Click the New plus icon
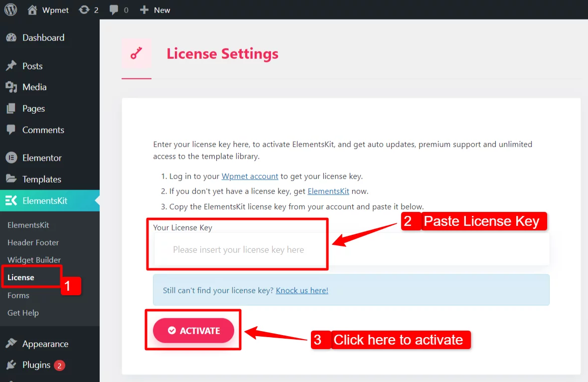This screenshot has width=588, height=382. pos(144,10)
